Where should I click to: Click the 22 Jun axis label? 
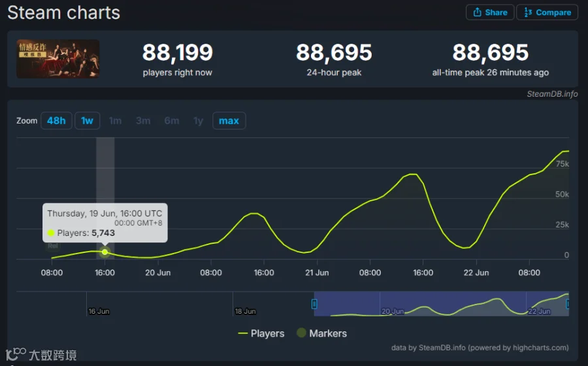pos(476,273)
